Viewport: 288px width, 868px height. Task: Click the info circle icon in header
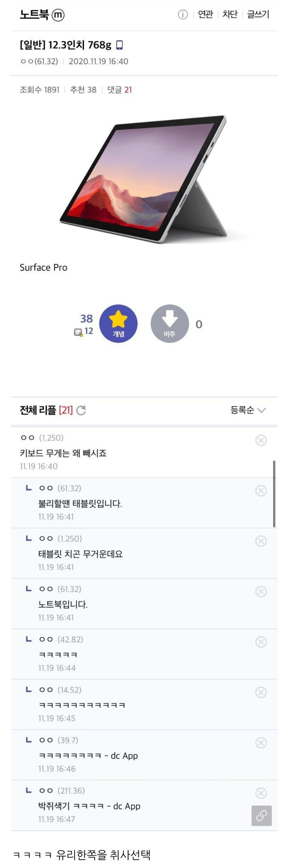click(x=183, y=15)
